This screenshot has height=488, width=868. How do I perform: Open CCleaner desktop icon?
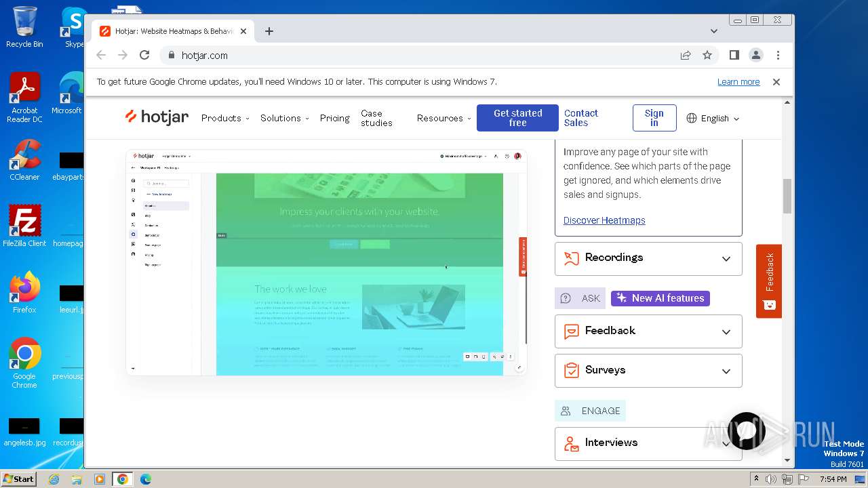click(x=24, y=160)
